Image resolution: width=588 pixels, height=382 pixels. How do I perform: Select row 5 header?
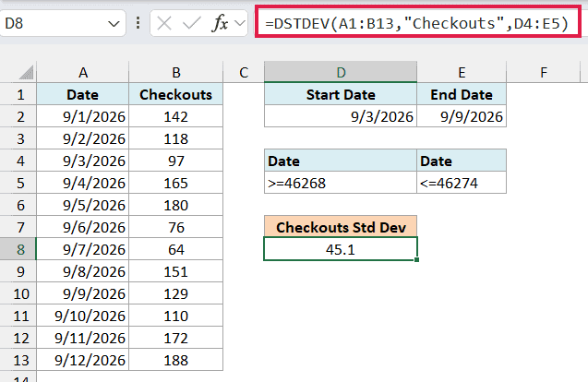18,183
